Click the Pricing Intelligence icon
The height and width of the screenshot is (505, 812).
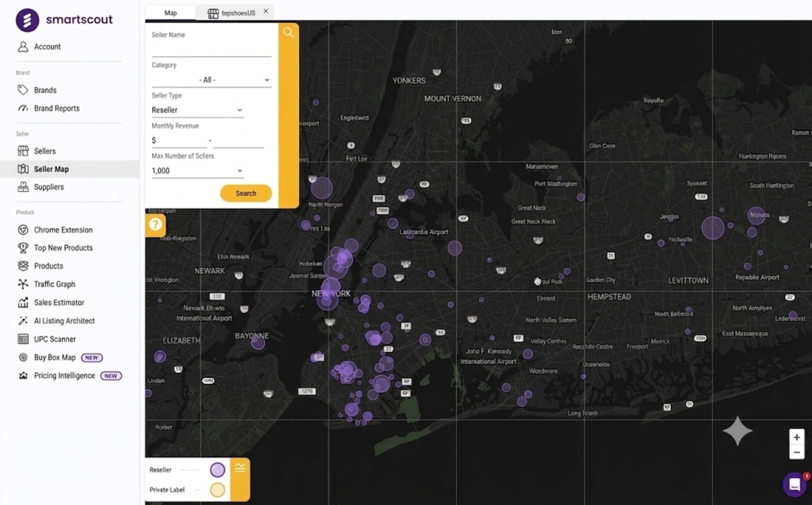23,376
